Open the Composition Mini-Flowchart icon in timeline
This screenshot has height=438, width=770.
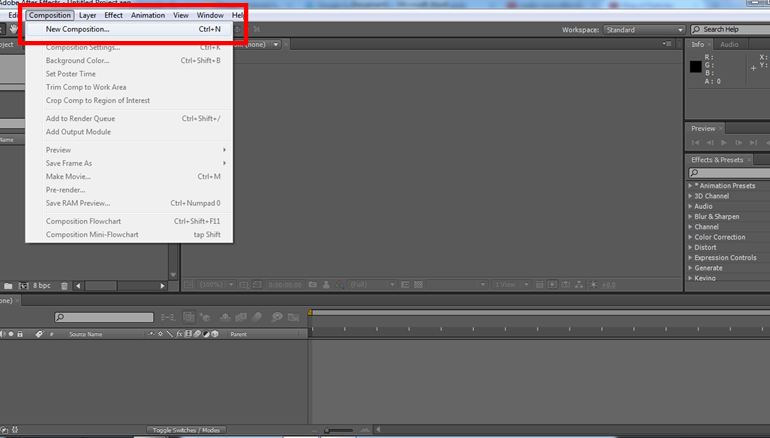tap(167, 317)
